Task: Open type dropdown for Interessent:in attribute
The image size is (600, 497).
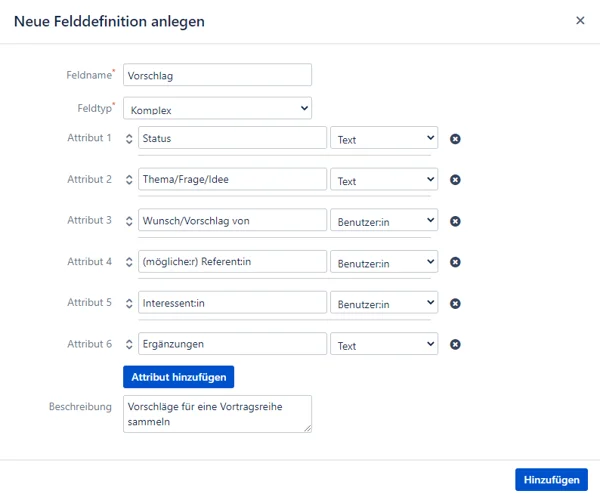Action: point(384,303)
